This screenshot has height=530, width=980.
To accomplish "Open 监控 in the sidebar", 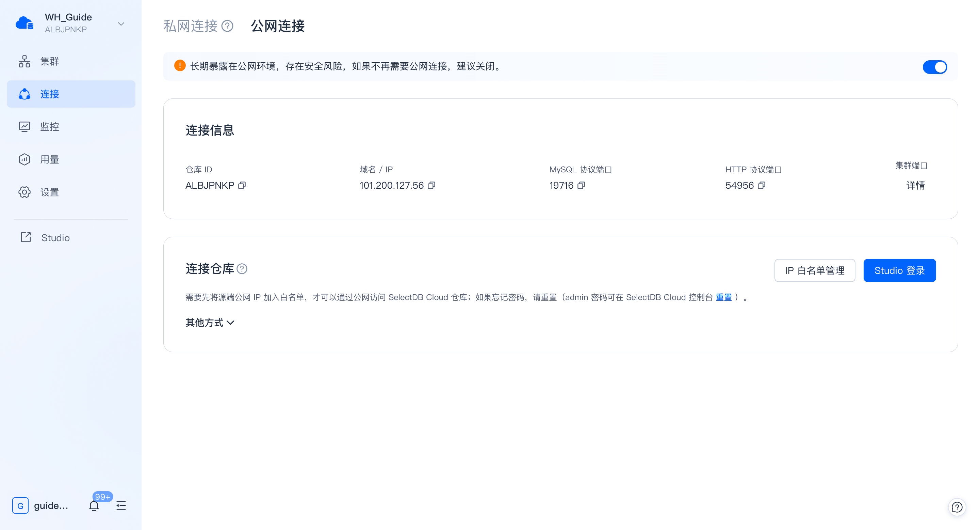I will click(49, 127).
